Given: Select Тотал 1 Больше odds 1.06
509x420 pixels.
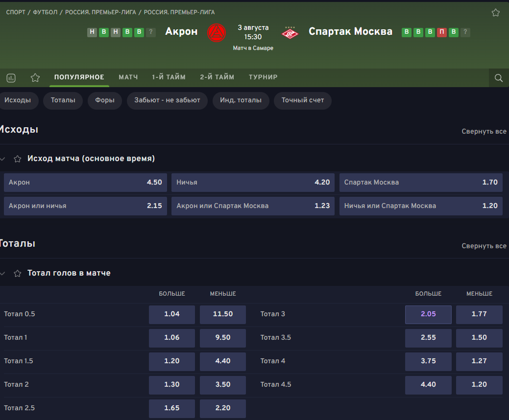Looking at the screenshot, I should pos(172,338).
